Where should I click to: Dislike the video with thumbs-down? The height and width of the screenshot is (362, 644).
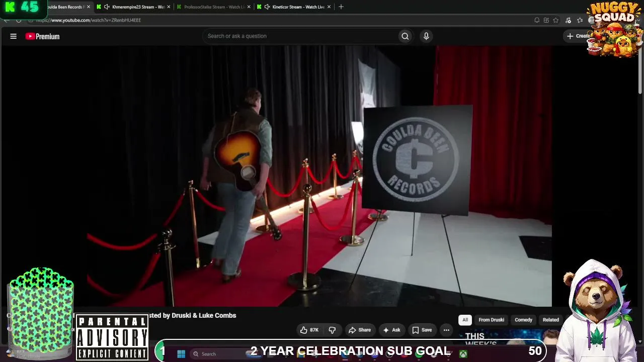coord(332,330)
